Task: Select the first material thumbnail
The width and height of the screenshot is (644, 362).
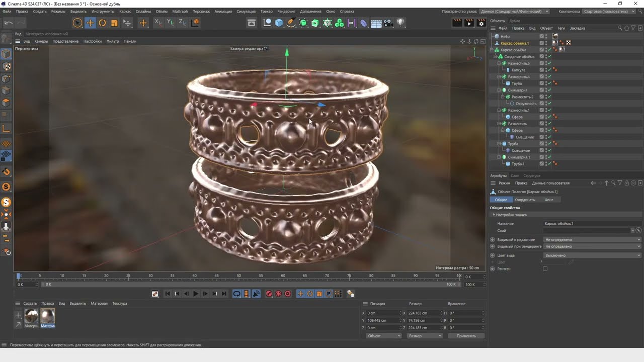Action: coord(32,316)
